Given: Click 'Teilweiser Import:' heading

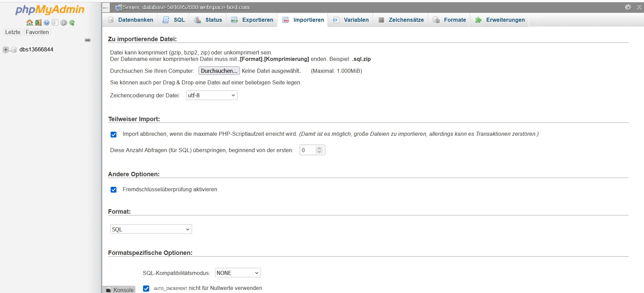Looking at the screenshot, I should [x=134, y=119].
